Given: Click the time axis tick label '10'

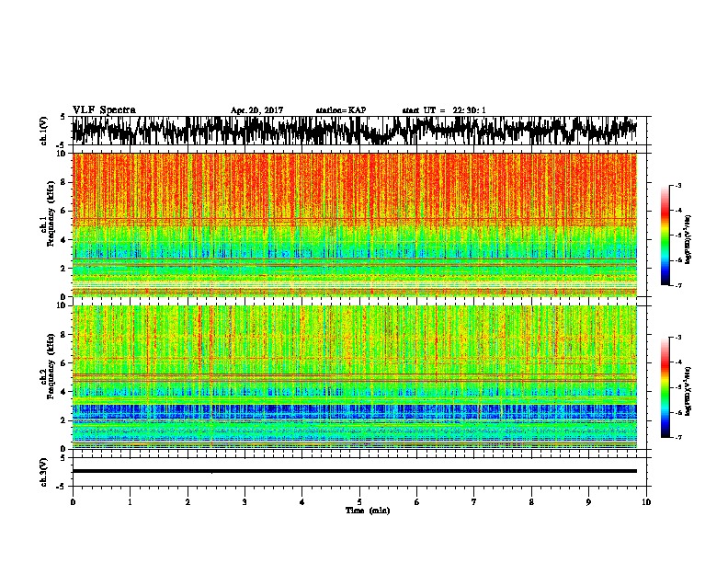Looking at the screenshot, I should coord(646,502).
